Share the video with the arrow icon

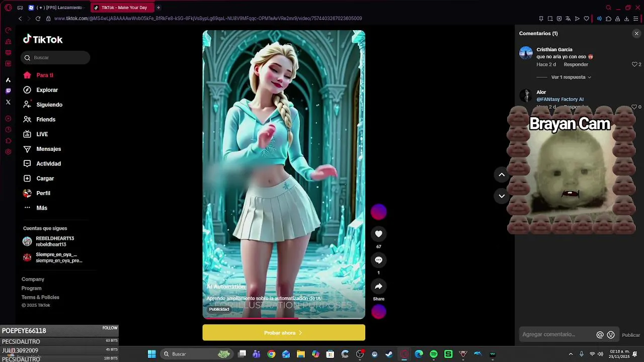(x=378, y=286)
